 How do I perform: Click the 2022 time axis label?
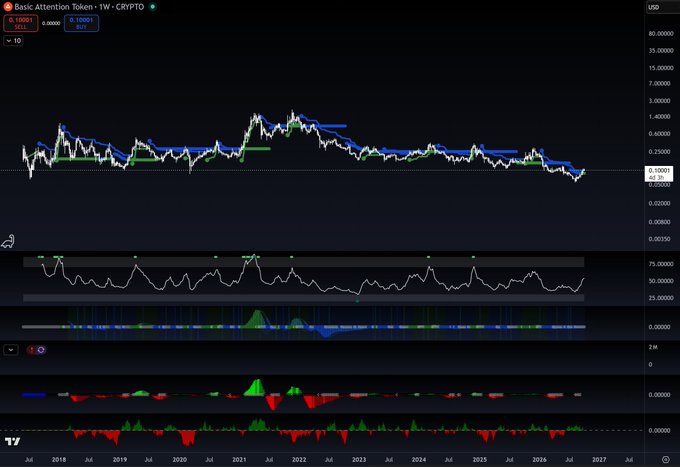(299, 460)
